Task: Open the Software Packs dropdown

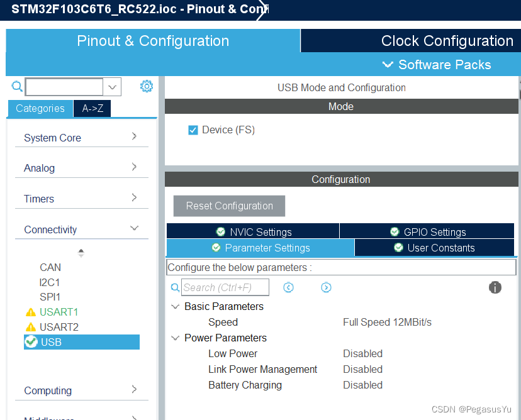Action: click(x=436, y=64)
